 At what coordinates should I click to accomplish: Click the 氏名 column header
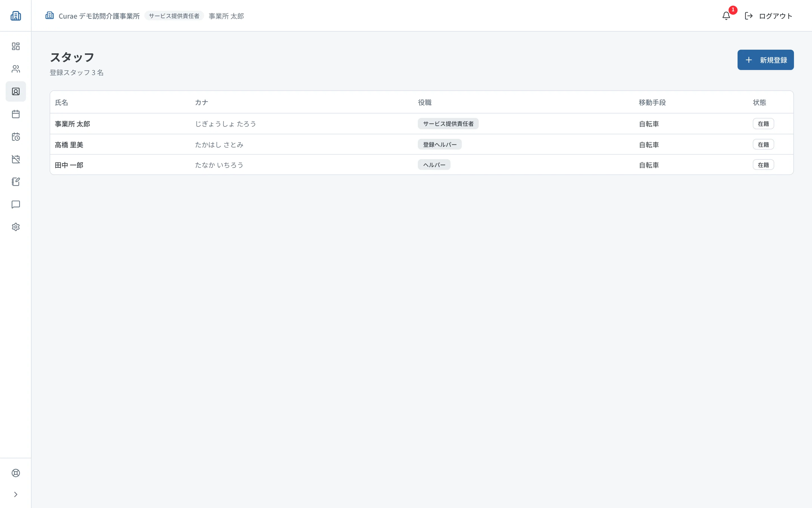(x=61, y=102)
